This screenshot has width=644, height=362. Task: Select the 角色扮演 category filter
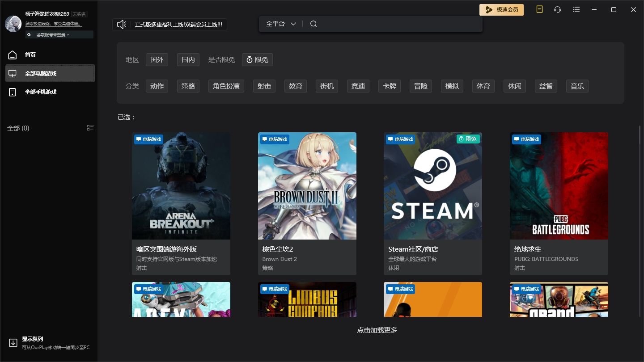point(226,86)
